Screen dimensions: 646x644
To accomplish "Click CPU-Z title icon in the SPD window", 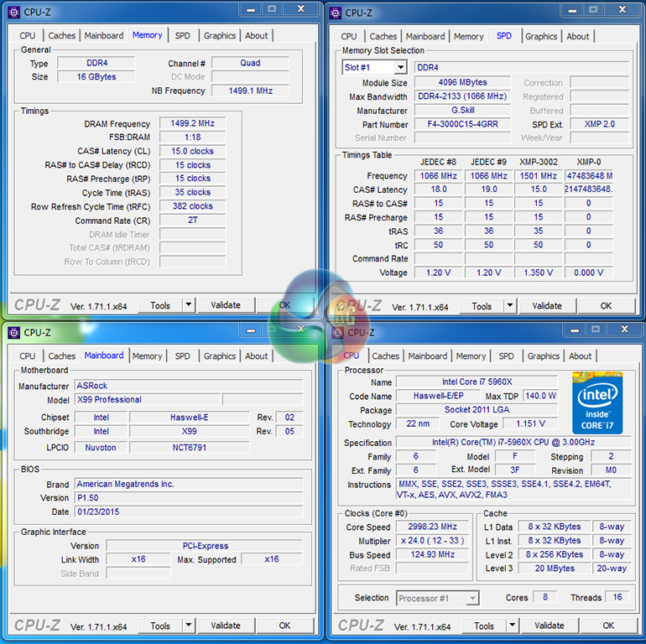I will (x=336, y=13).
